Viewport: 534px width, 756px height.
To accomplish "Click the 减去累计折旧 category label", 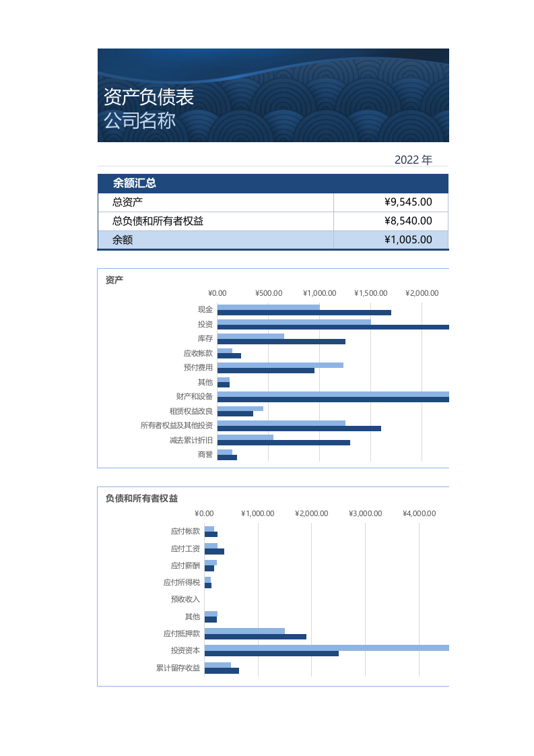I will pyautogui.click(x=191, y=440).
